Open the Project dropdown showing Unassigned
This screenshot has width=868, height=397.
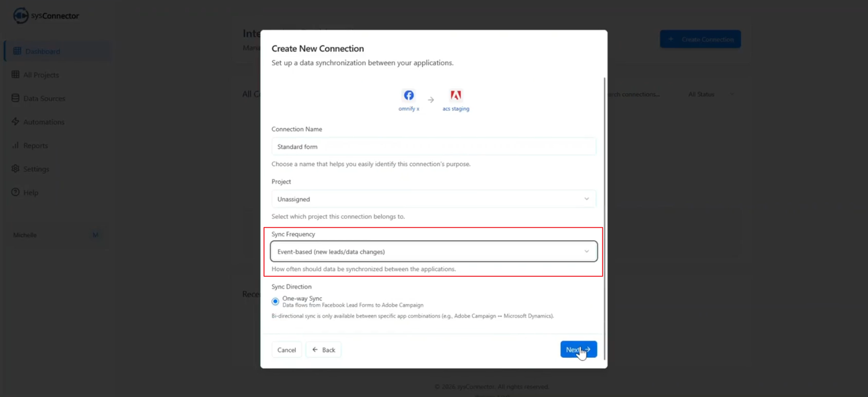433,199
